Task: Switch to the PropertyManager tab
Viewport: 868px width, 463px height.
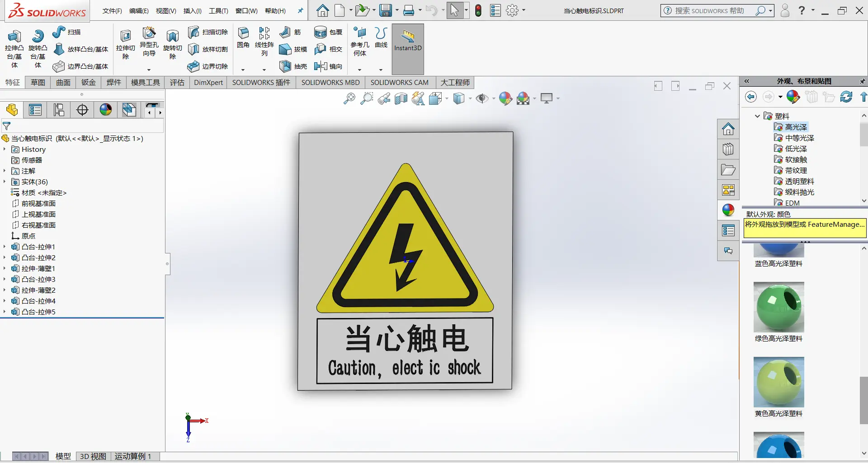Action: click(35, 110)
